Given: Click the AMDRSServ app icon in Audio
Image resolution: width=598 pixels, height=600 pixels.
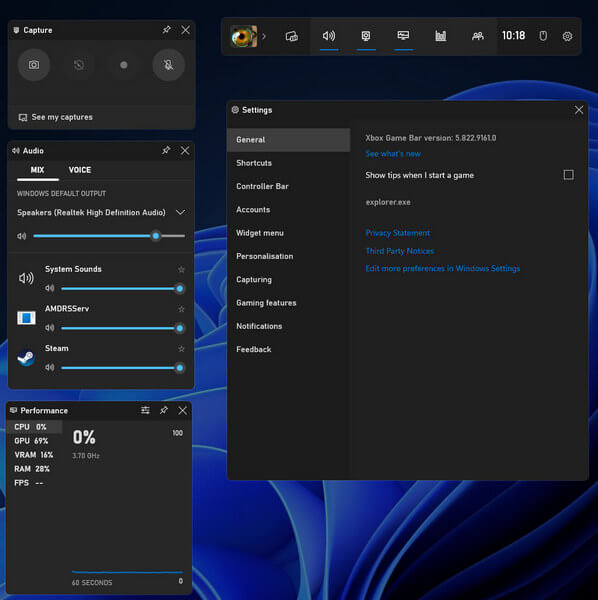Looking at the screenshot, I should tap(26, 318).
